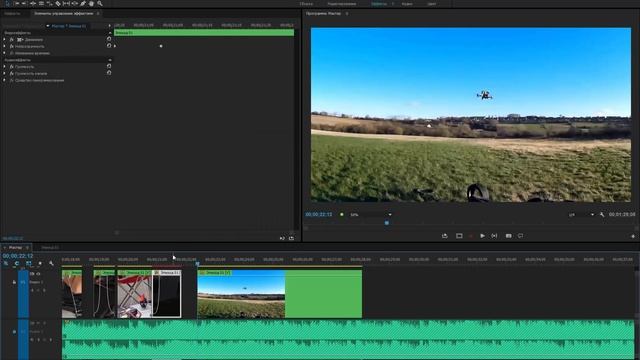Click the A1 track targeting button

(x=23, y=331)
